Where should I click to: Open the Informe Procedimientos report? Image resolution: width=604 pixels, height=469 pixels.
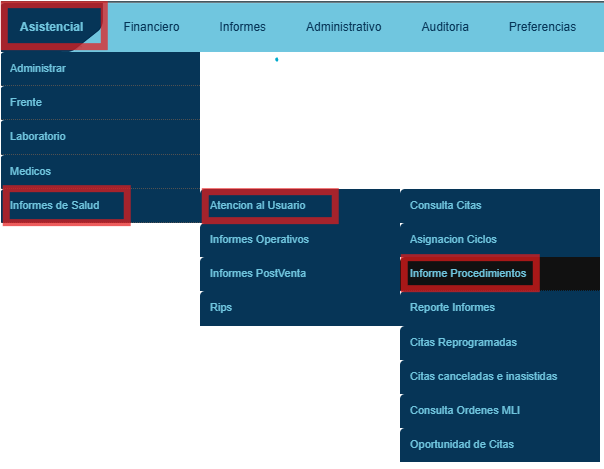pyautogui.click(x=469, y=273)
